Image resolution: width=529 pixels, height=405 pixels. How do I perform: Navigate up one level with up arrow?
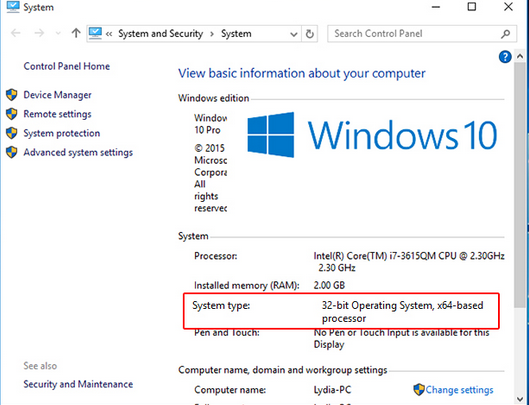pyautogui.click(x=76, y=33)
